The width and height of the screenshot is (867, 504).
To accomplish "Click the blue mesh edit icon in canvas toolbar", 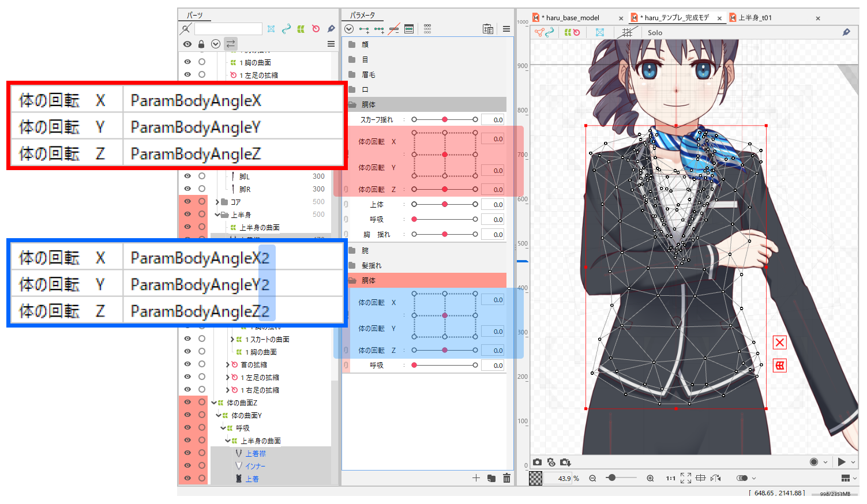I will [600, 33].
